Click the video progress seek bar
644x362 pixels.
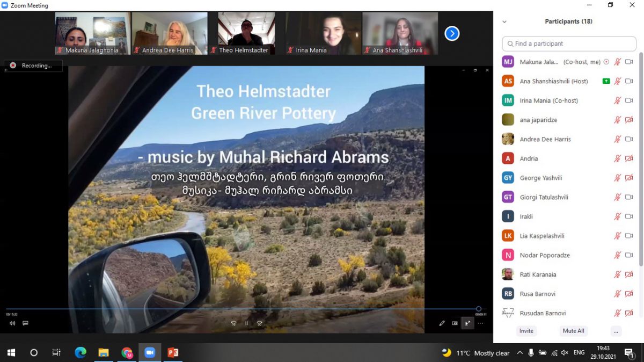(x=241, y=309)
